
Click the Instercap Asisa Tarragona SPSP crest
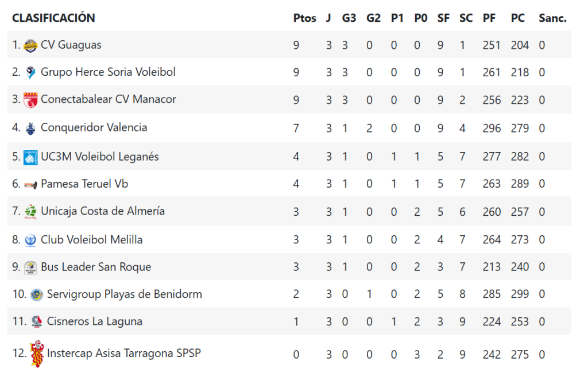point(37,353)
